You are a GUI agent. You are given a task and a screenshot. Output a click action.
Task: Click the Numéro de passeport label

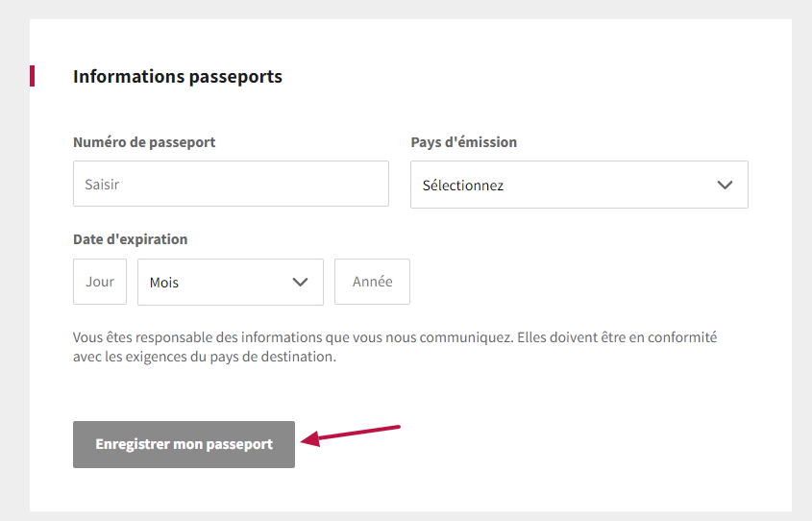pos(144,142)
